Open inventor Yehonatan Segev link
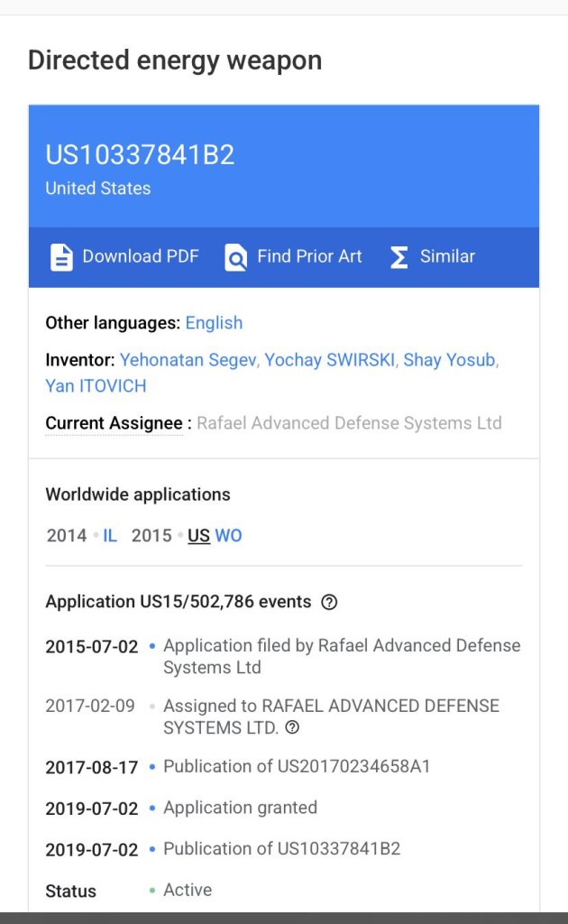Image resolution: width=568 pixels, height=924 pixels. click(x=188, y=360)
